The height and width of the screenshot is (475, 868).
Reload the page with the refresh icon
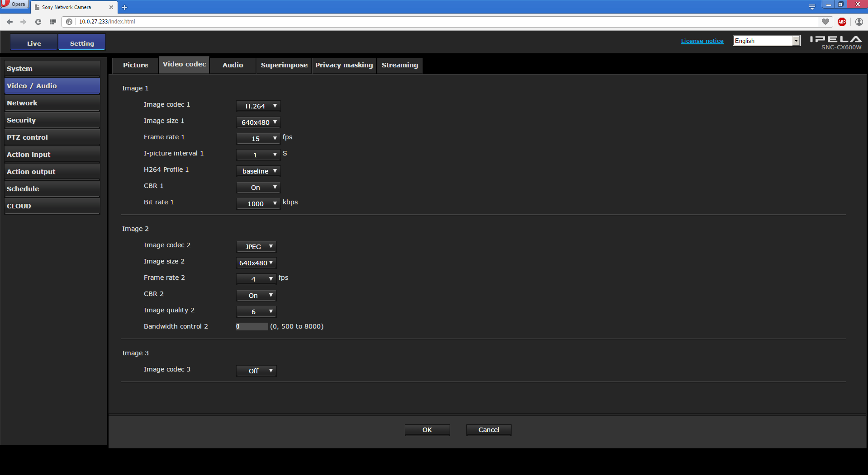click(x=38, y=22)
